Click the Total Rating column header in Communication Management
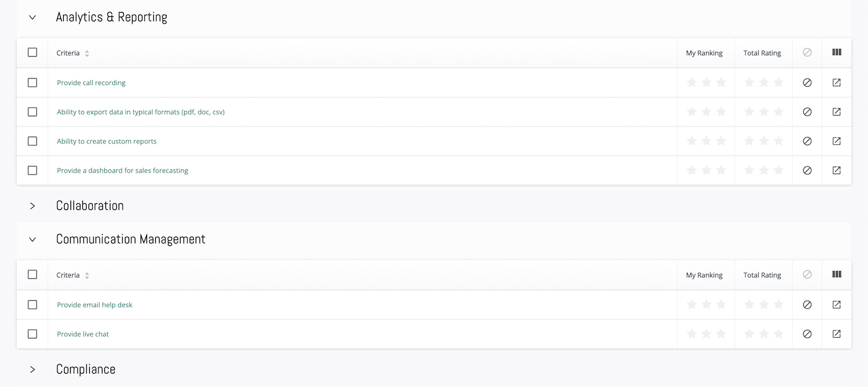Image resolution: width=868 pixels, height=387 pixels. 762,275
